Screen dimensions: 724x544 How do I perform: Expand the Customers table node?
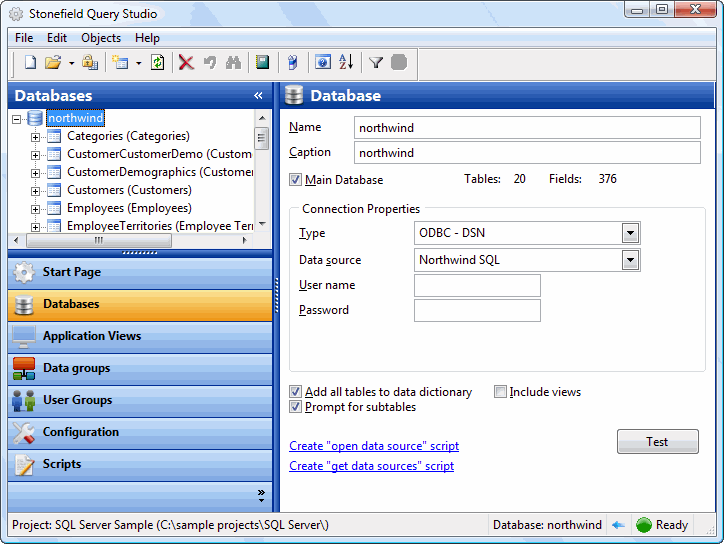pos(36,190)
